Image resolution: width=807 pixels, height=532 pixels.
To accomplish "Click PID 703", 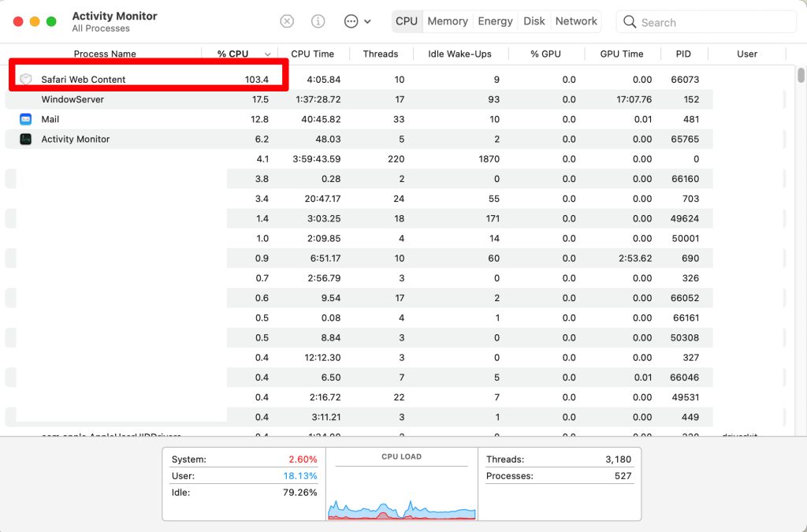I will [x=690, y=199].
